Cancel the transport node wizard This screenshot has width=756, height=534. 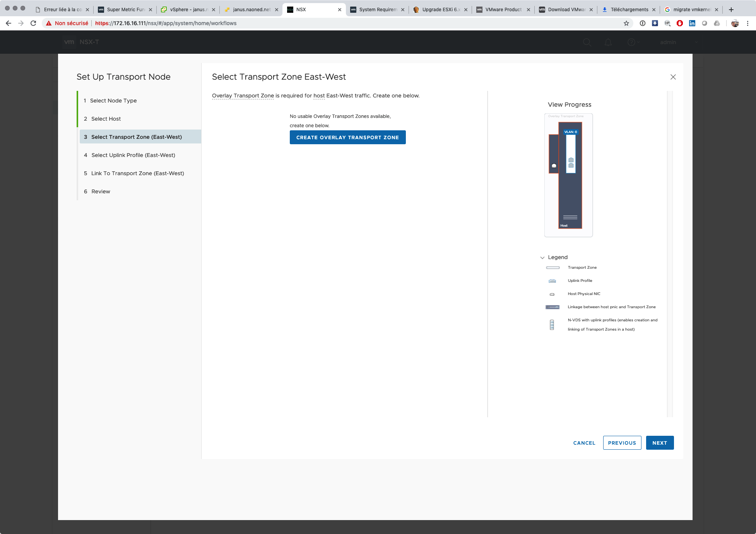584,443
